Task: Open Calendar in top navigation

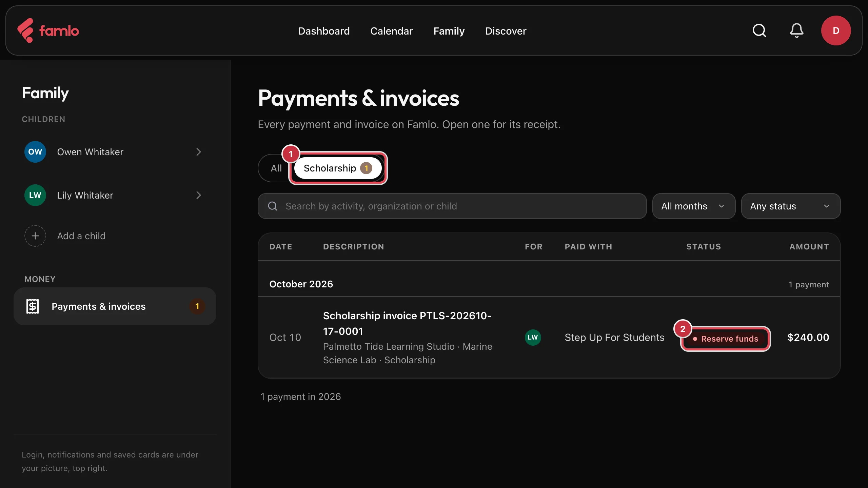Action: pyautogui.click(x=392, y=31)
